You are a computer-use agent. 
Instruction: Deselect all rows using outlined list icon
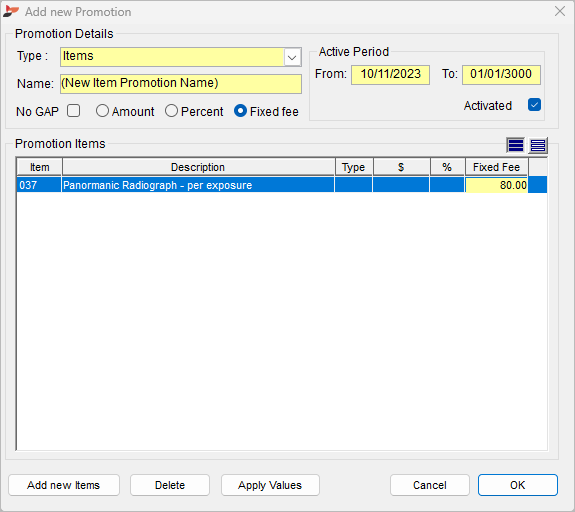click(x=538, y=145)
